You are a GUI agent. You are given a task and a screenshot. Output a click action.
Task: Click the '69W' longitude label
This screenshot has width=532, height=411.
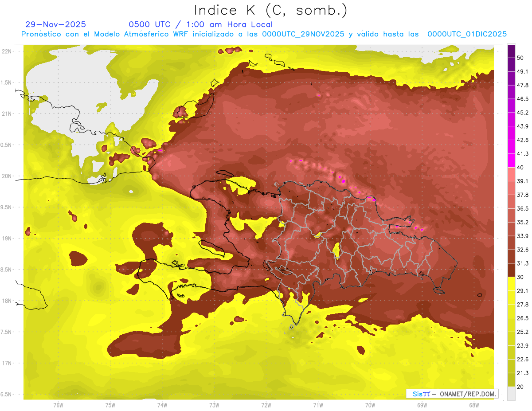422,405
